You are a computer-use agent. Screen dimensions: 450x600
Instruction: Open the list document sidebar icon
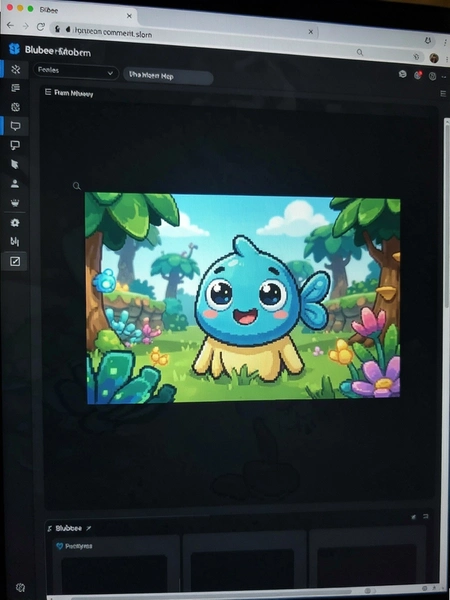[x=15, y=88]
